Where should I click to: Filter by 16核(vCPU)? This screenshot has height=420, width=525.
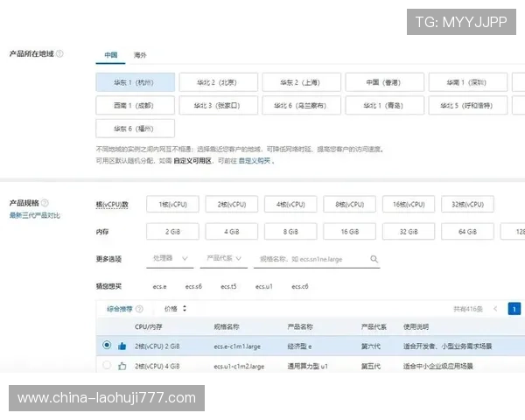409,204
